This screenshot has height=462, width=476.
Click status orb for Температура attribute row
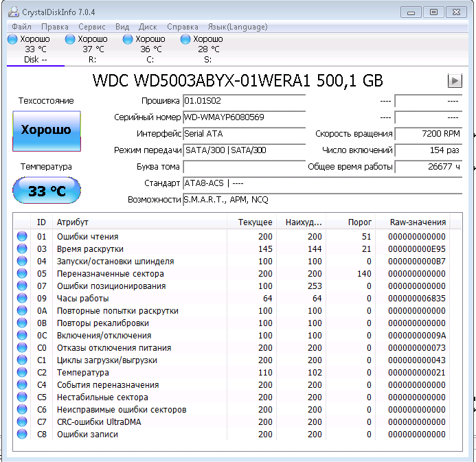(x=22, y=373)
